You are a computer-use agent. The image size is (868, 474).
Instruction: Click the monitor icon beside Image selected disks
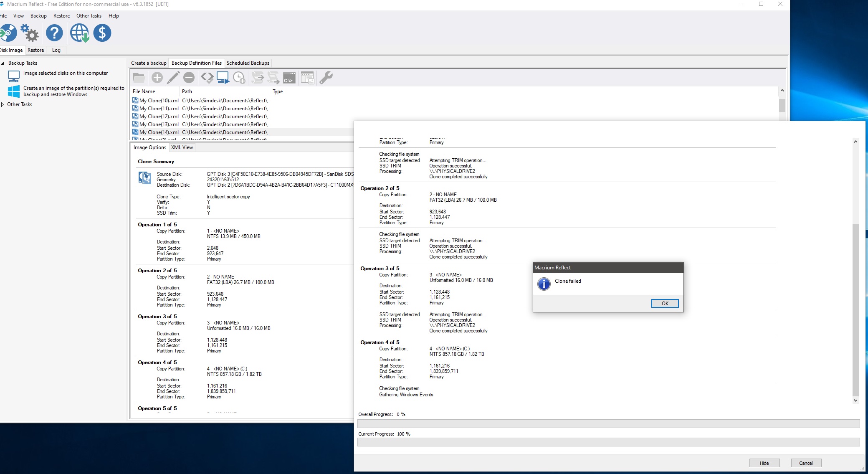click(14, 76)
